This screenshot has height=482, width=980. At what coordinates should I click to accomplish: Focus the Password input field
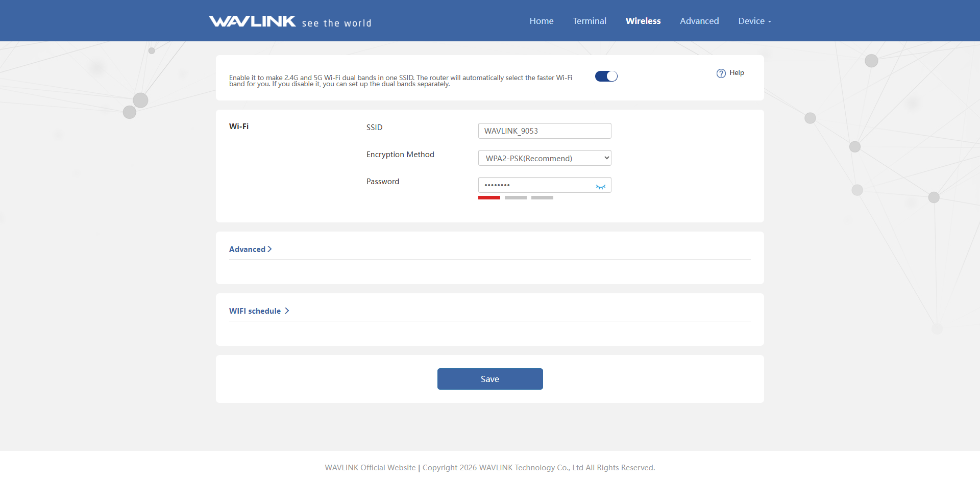pyautogui.click(x=545, y=185)
